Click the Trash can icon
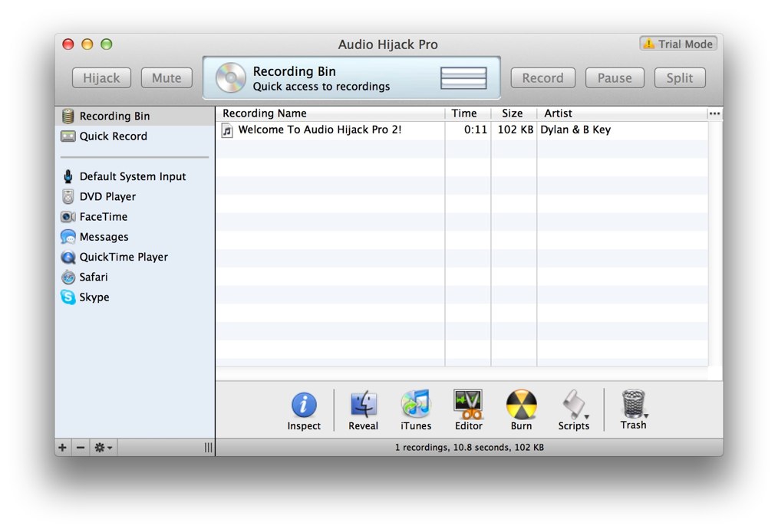 pyautogui.click(x=634, y=403)
